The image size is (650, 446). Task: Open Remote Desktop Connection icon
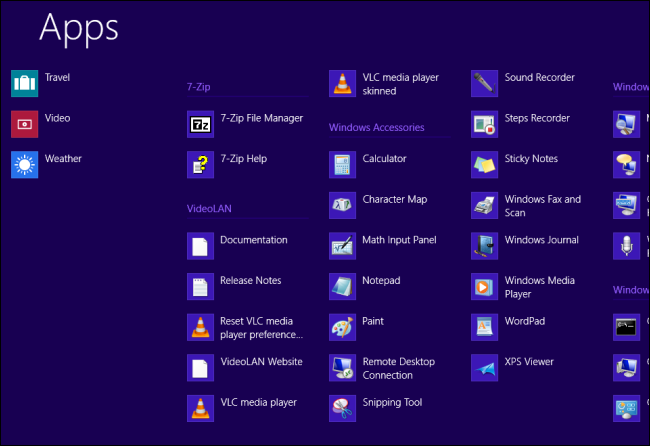point(342,368)
